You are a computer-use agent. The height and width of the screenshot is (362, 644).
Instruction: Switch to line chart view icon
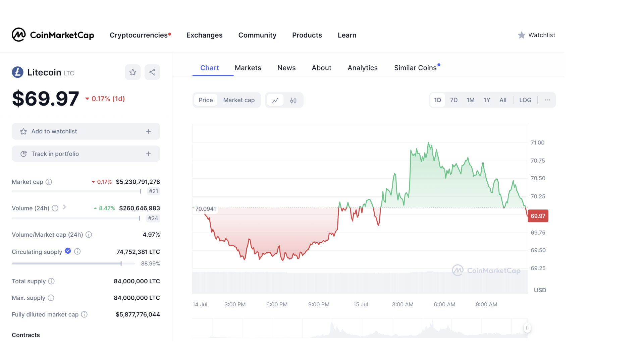275,100
